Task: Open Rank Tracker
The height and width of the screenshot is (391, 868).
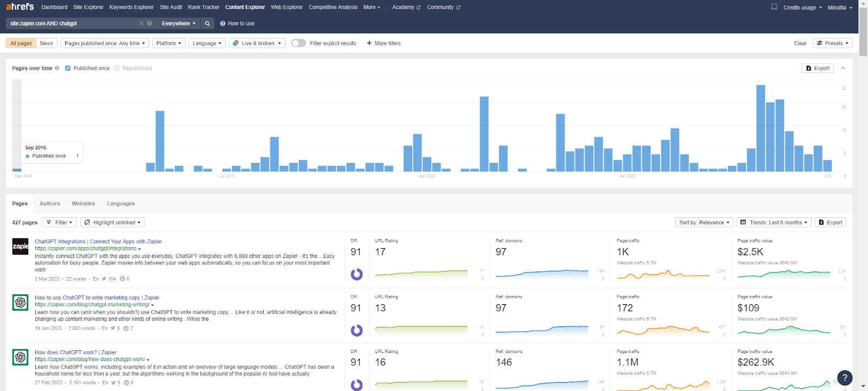Action: pyautogui.click(x=203, y=7)
